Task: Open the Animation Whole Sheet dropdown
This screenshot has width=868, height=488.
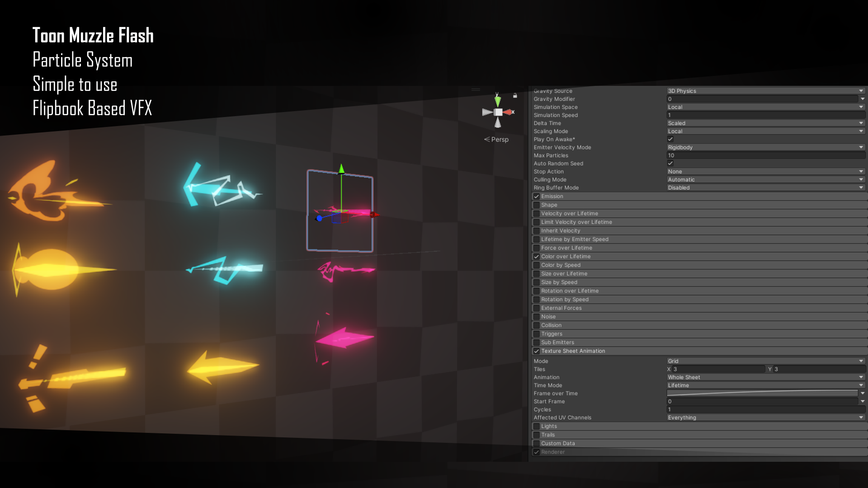Action: [765, 377]
